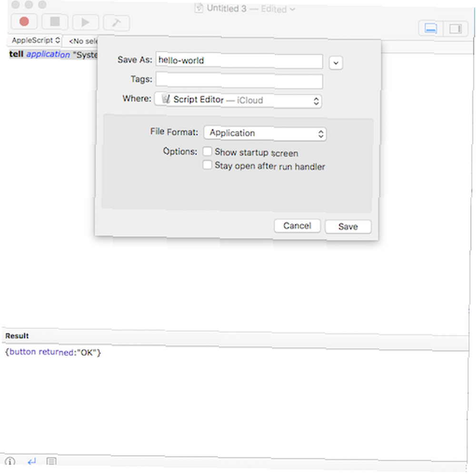Expand the save dialog with chevron button

point(336,63)
